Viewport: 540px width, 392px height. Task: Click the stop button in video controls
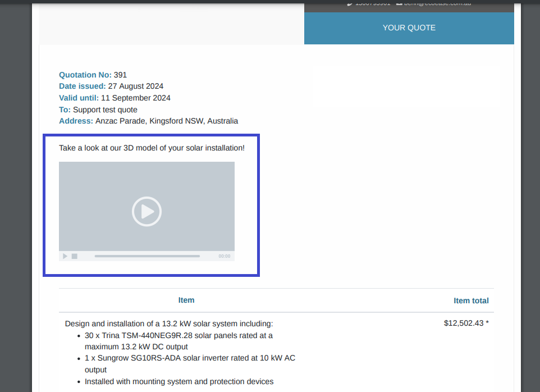75,256
